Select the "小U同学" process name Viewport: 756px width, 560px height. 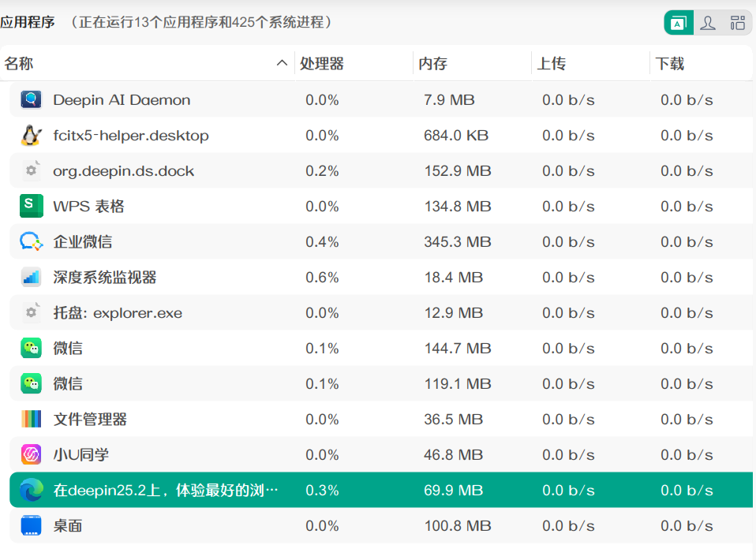[x=81, y=454]
